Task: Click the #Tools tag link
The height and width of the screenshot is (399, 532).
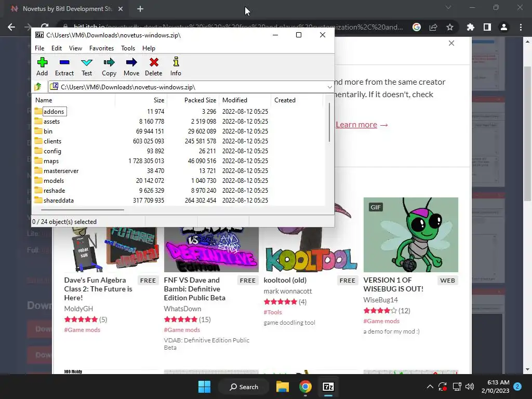Action: (x=273, y=312)
